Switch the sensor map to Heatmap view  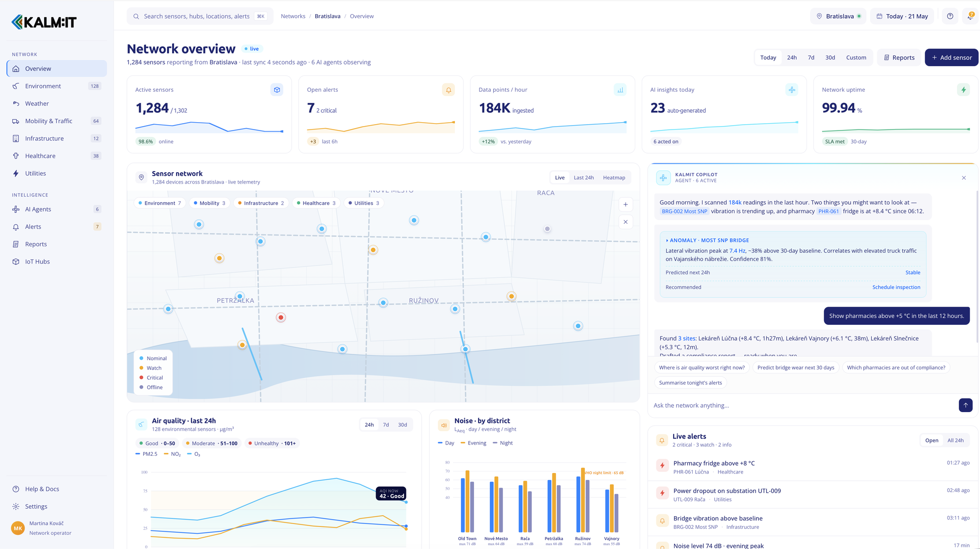[614, 178]
